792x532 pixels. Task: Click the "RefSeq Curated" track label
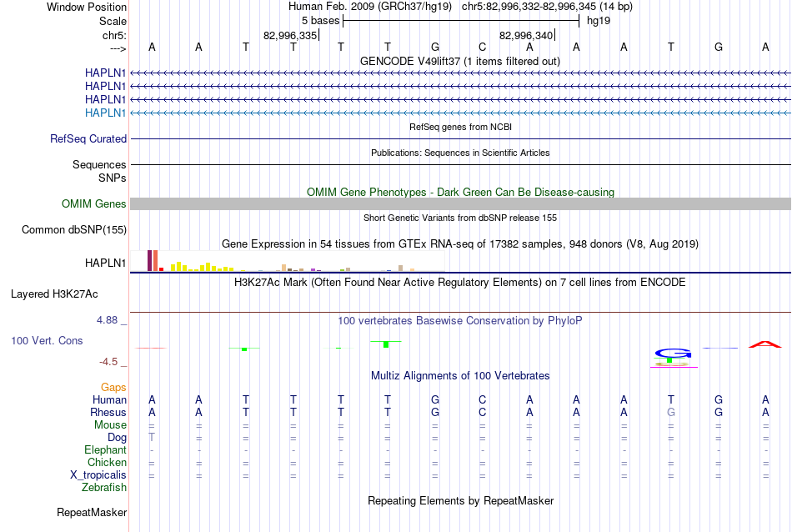(x=88, y=139)
